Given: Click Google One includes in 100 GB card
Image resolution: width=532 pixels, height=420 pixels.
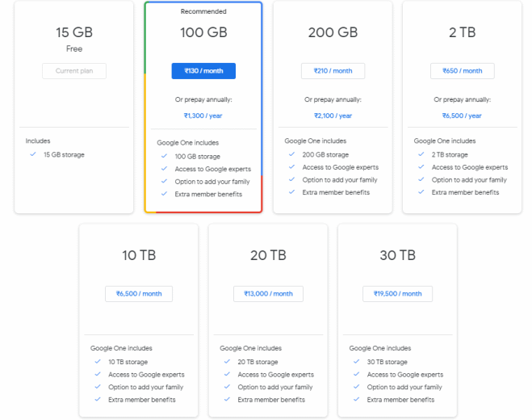Looking at the screenshot, I should coord(187,143).
